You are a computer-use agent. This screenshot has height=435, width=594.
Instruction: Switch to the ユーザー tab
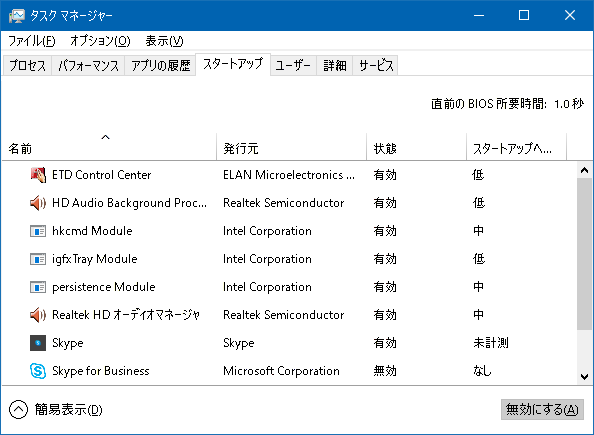[293, 66]
